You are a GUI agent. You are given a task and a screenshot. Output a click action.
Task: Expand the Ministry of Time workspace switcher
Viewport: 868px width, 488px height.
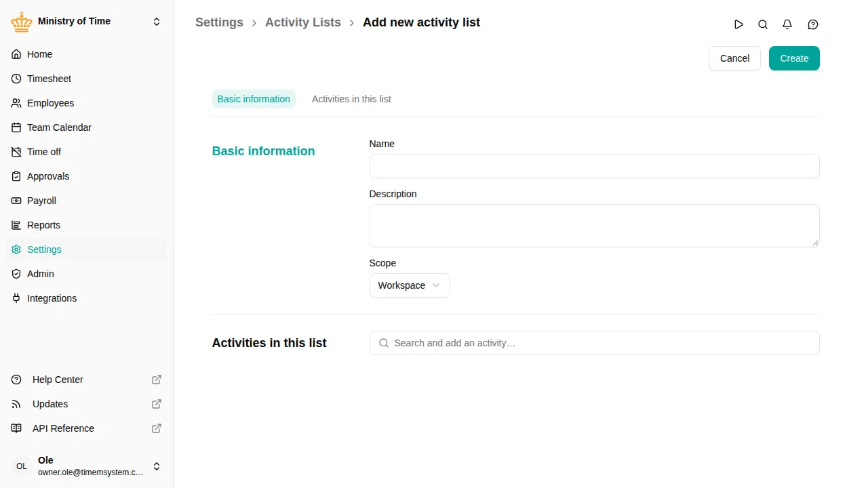click(157, 22)
